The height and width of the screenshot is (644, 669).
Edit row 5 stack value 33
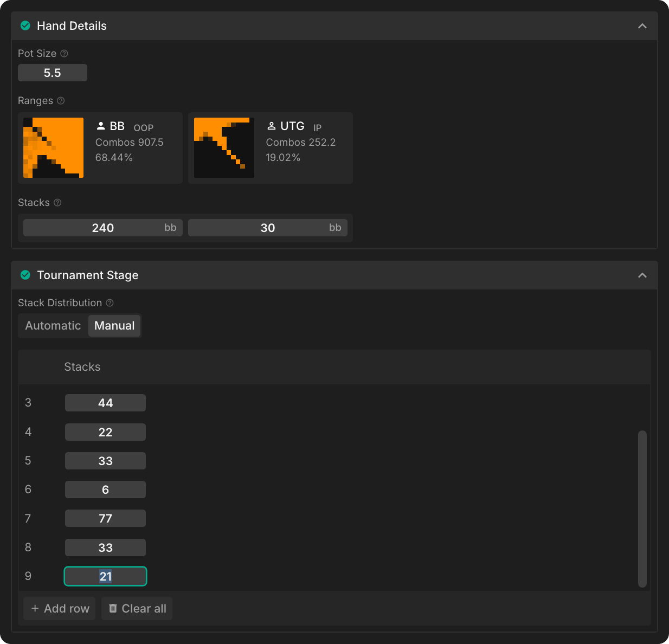pyautogui.click(x=105, y=461)
